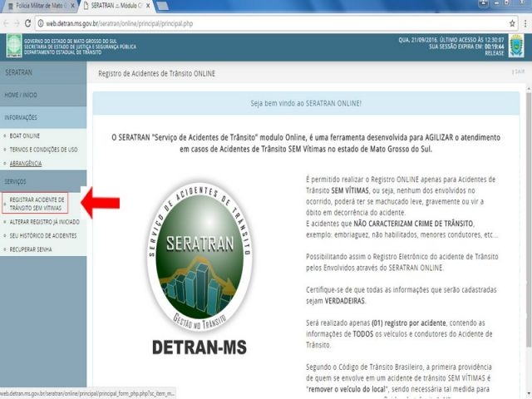Bookmark this page with the star icon

512,23
